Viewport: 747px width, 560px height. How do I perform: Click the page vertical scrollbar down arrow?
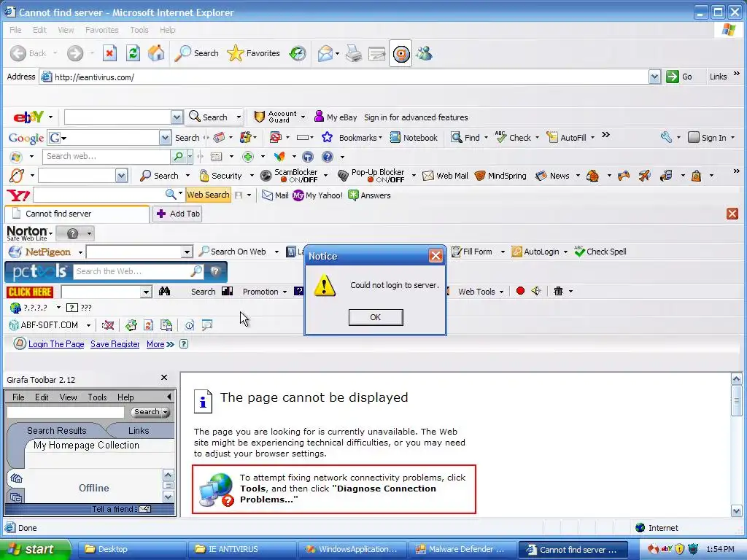click(736, 511)
